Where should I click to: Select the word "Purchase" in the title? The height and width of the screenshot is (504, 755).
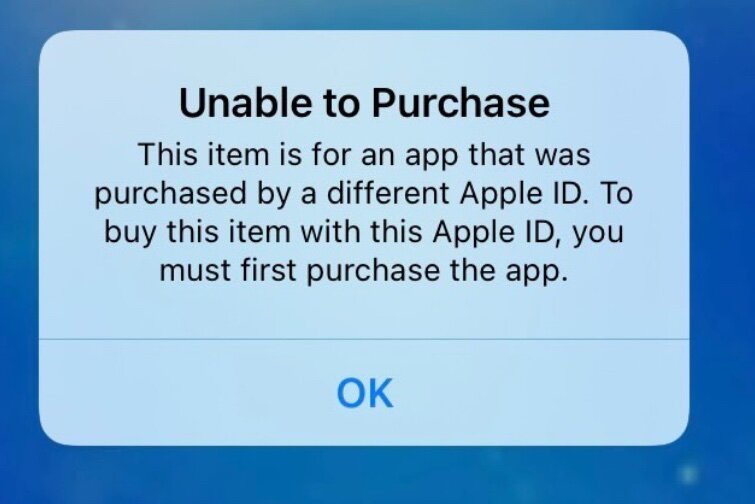(x=460, y=103)
